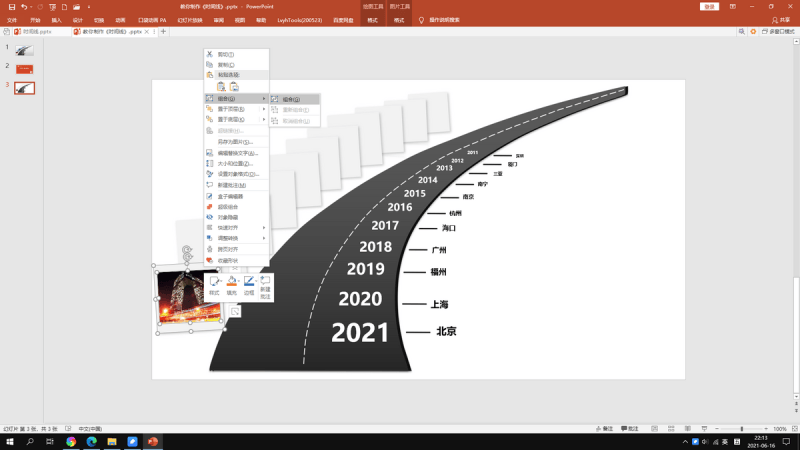Open Outline (边框) in the mini toolbar
Screen dimensions: 800x450
click(x=248, y=286)
